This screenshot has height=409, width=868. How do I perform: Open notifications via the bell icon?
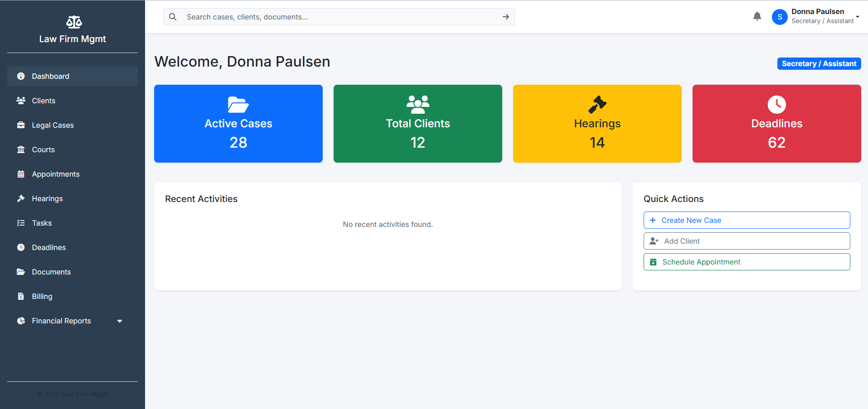tap(757, 16)
